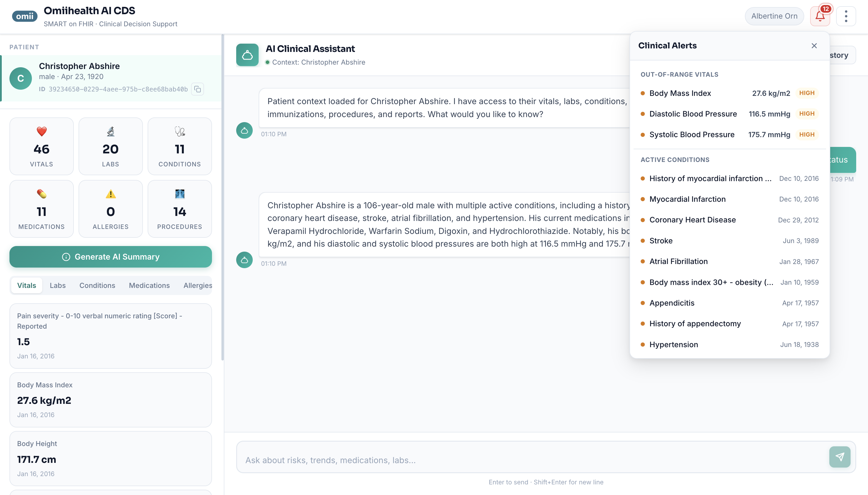The image size is (868, 495).
Task: Click Context: Christopher Abshire status text
Action: pyautogui.click(x=319, y=62)
